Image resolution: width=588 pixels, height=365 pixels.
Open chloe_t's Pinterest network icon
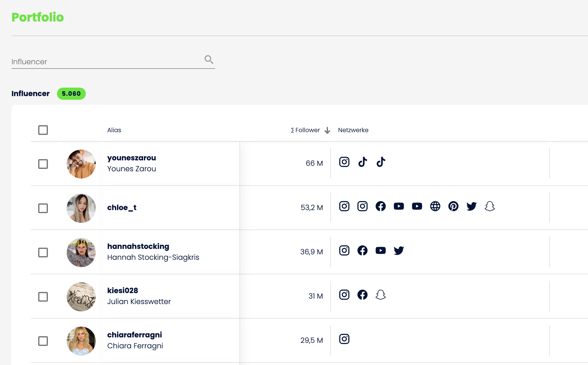[453, 206]
